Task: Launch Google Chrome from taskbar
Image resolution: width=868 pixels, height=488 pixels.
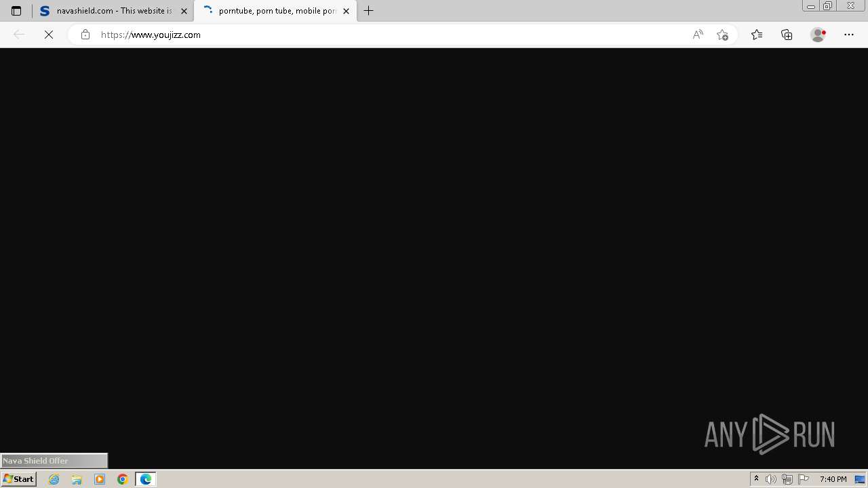Action: (x=123, y=479)
